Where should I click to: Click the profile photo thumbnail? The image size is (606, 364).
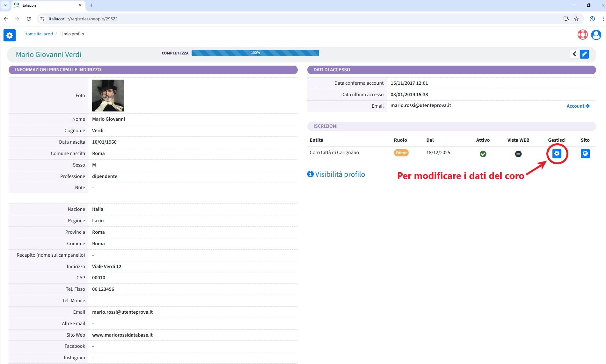108,96
